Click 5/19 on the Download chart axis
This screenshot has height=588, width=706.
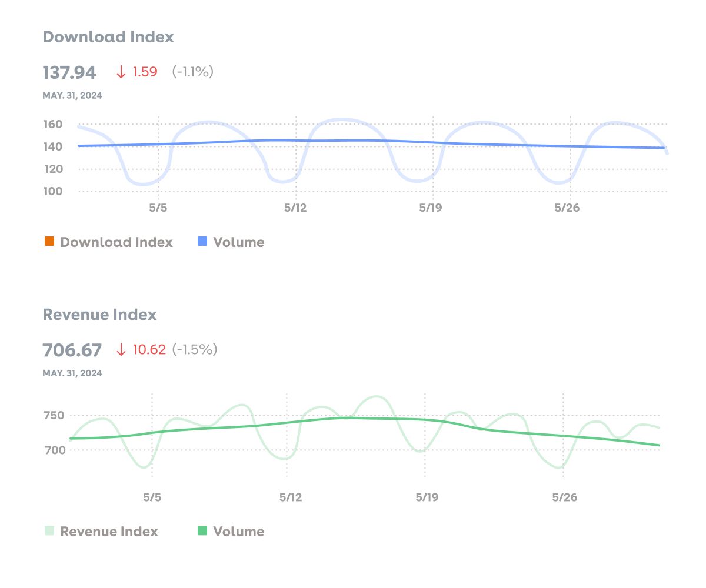coord(431,208)
